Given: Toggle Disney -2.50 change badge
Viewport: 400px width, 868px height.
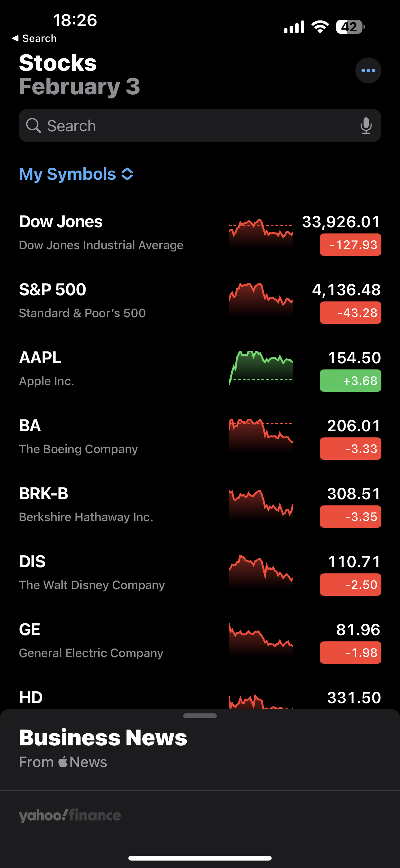Looking at the screenshot, I should (x=350, y=584).
